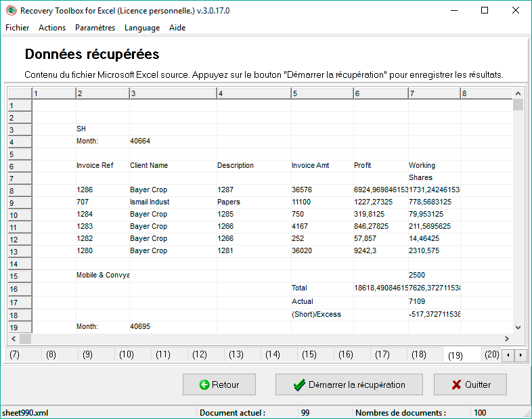
Task: Select column header 7
Action: coord(435,93)
